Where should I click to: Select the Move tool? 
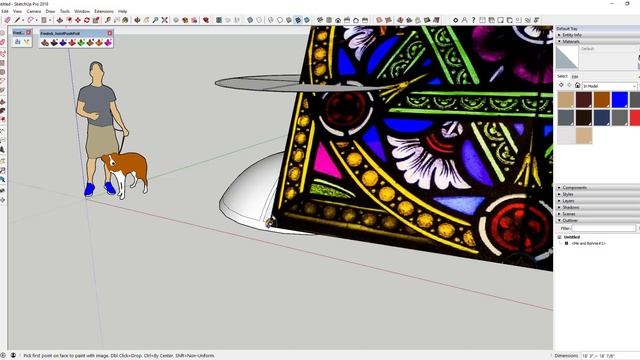pos(78,20)
